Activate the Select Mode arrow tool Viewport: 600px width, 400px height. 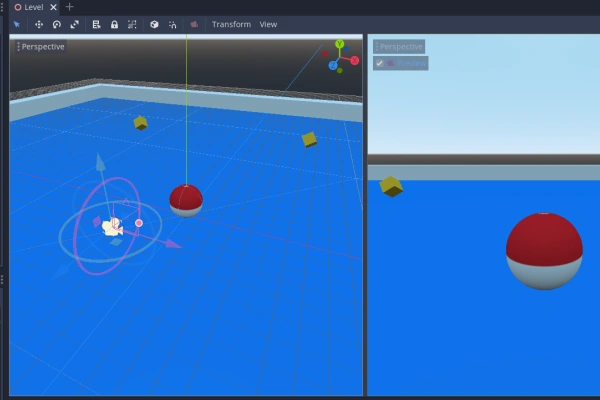pyautogui.click(x=17, y=24)
